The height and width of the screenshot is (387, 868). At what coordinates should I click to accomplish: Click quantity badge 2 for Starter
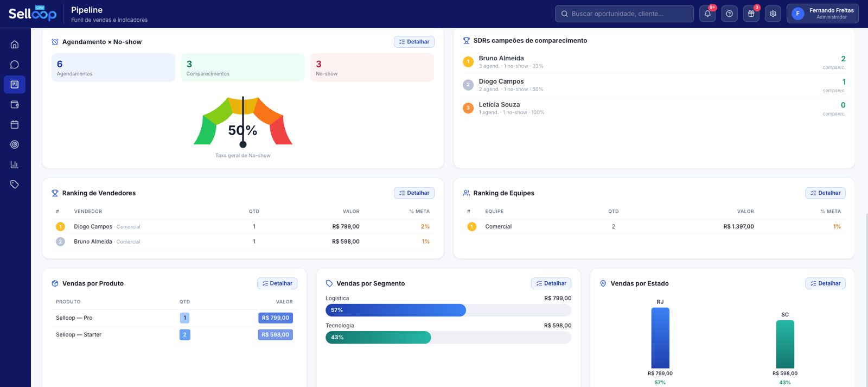pyautogui.click(x=184, y=335)
